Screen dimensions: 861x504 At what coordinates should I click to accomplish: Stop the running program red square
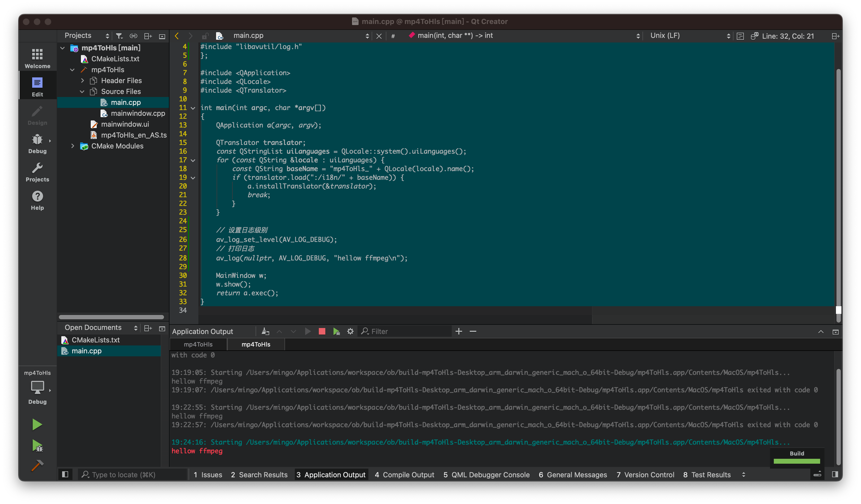point(322,332)
